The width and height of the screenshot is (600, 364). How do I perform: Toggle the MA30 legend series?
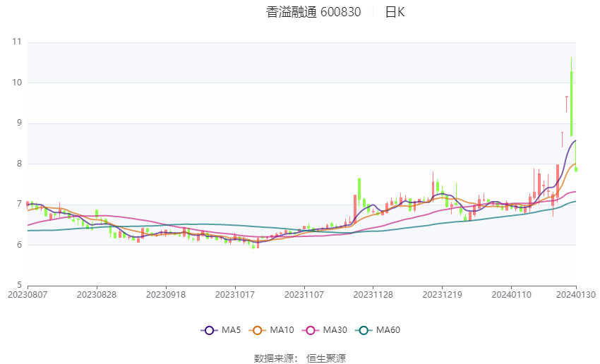(x=325, y=330)
